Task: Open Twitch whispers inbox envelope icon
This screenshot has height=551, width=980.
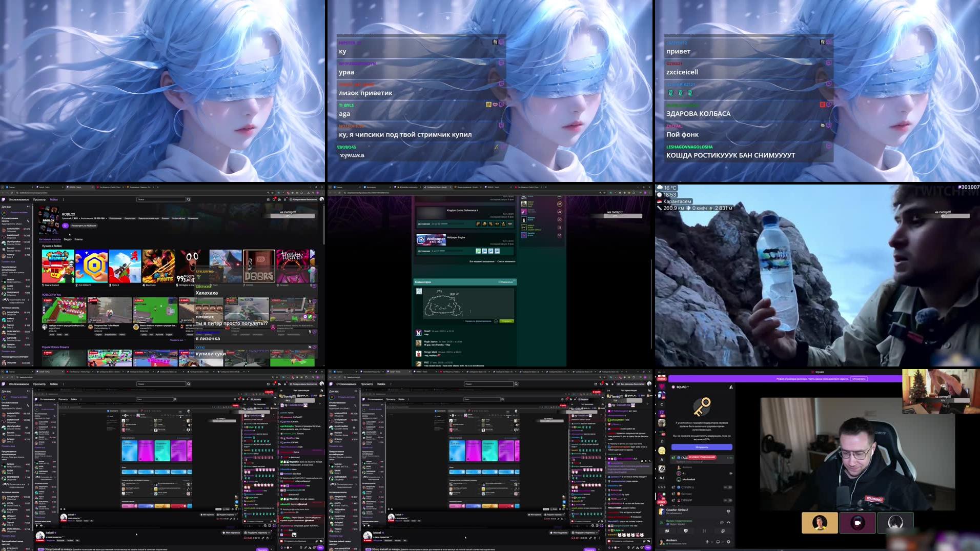Action: [268, 199]
